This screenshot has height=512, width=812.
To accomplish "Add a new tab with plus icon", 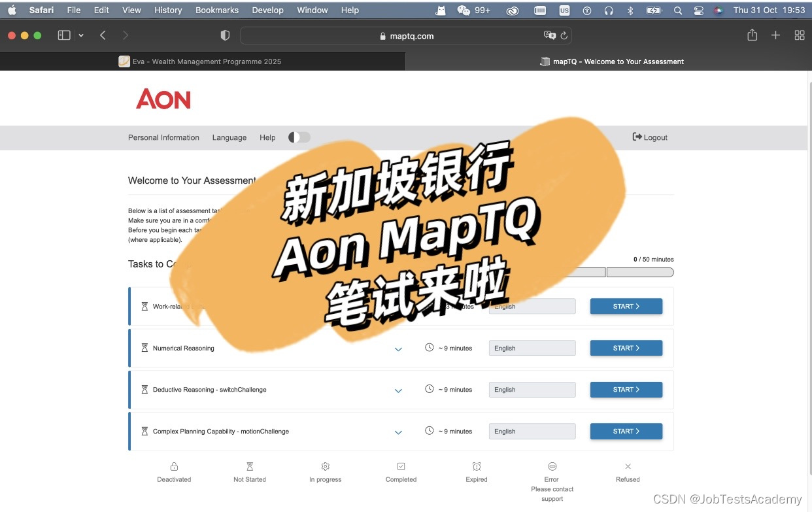I will [775, 35].
